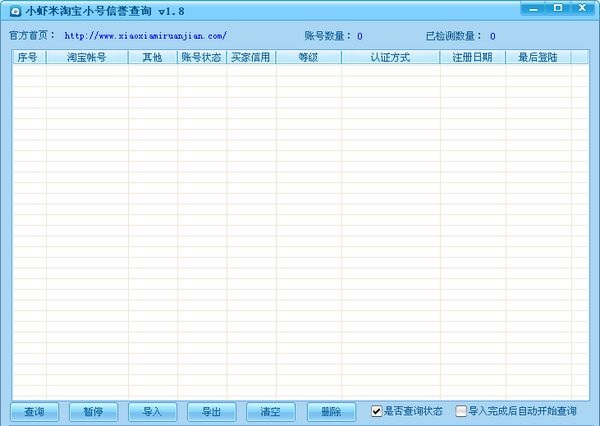Click the 导入 button

[x=152, y=411]
